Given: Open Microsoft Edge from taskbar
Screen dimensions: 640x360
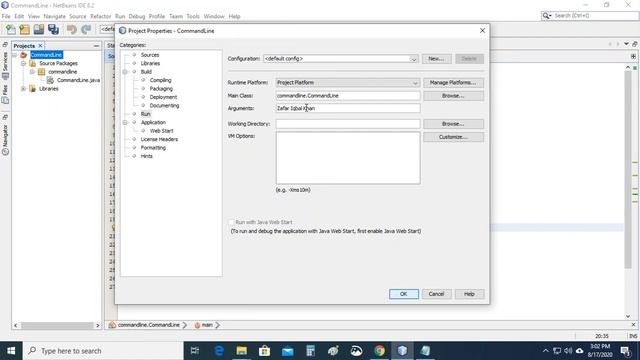Looking at the screenshot, I should tap(219, 351).
